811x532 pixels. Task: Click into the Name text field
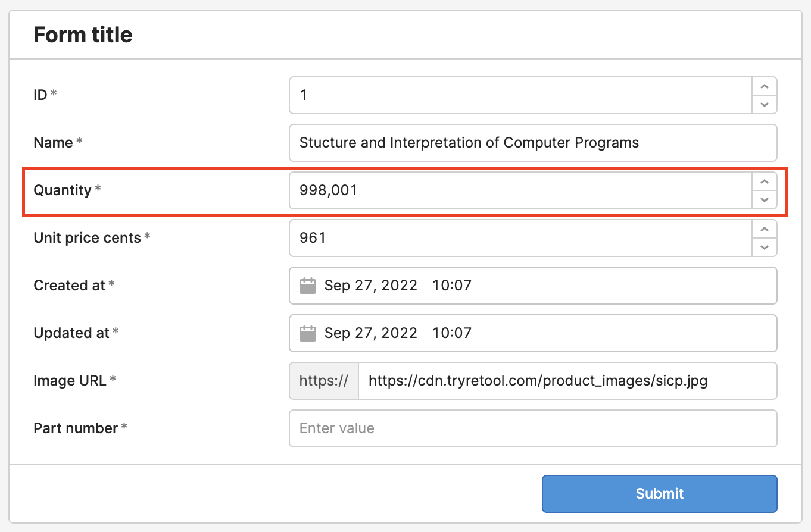(532, 143)
